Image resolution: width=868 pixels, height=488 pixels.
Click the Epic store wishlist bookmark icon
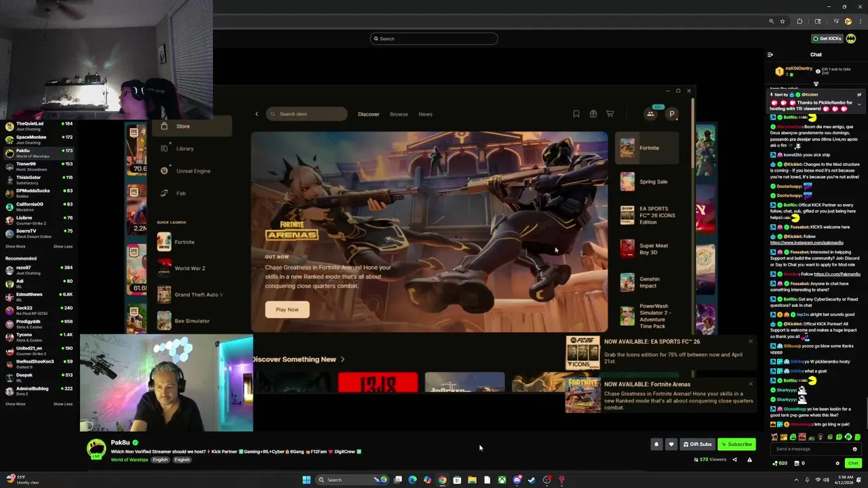[576, 114]
